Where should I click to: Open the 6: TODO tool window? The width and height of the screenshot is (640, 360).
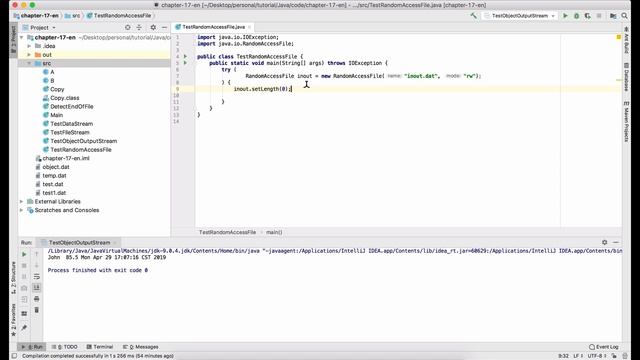64,347
